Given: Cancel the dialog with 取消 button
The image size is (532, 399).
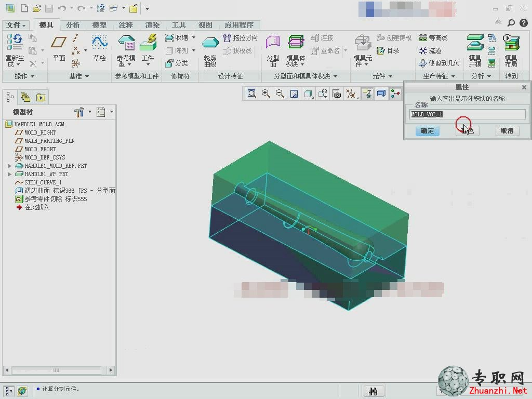Looking at the screenshot, I should pos(507,130).
